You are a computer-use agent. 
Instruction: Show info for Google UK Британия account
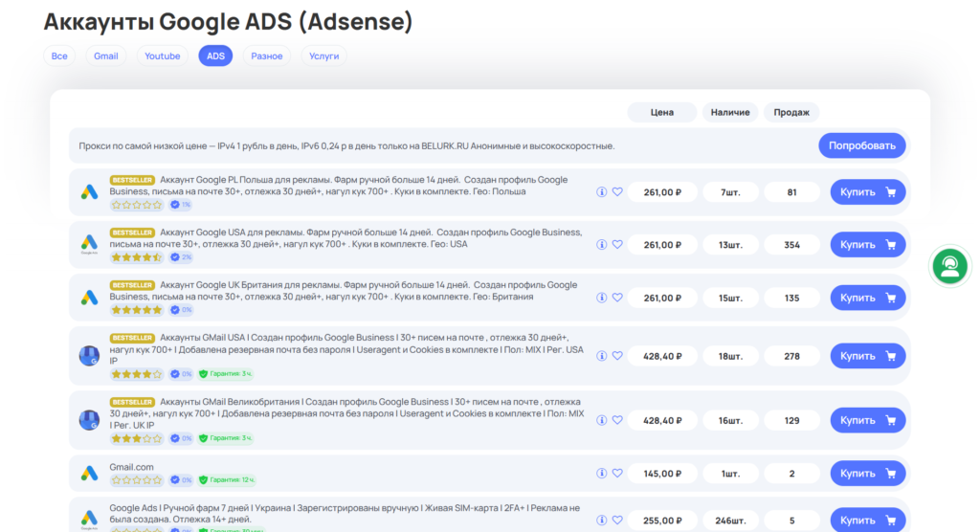[601, 298]
